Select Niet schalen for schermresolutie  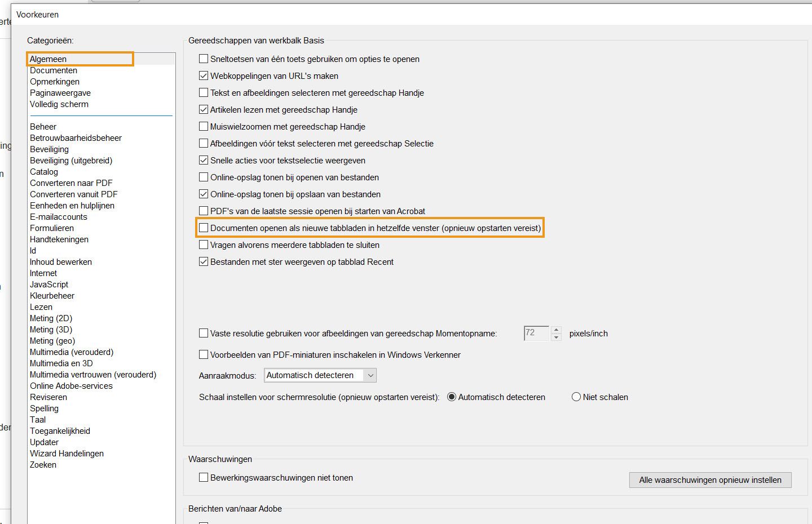coord(576,397)
